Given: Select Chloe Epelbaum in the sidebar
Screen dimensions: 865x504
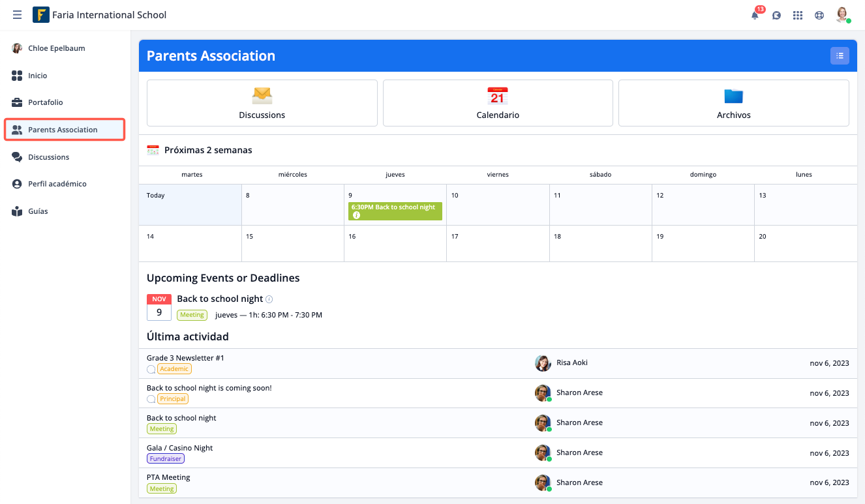Looking at the screenshot, I should click(x=56, y=48).
